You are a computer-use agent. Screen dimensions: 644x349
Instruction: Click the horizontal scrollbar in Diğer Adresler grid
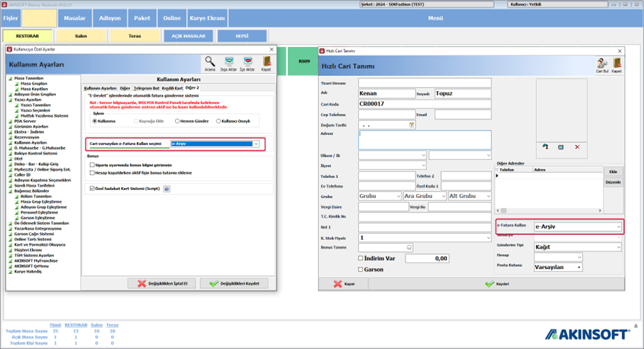549,210
